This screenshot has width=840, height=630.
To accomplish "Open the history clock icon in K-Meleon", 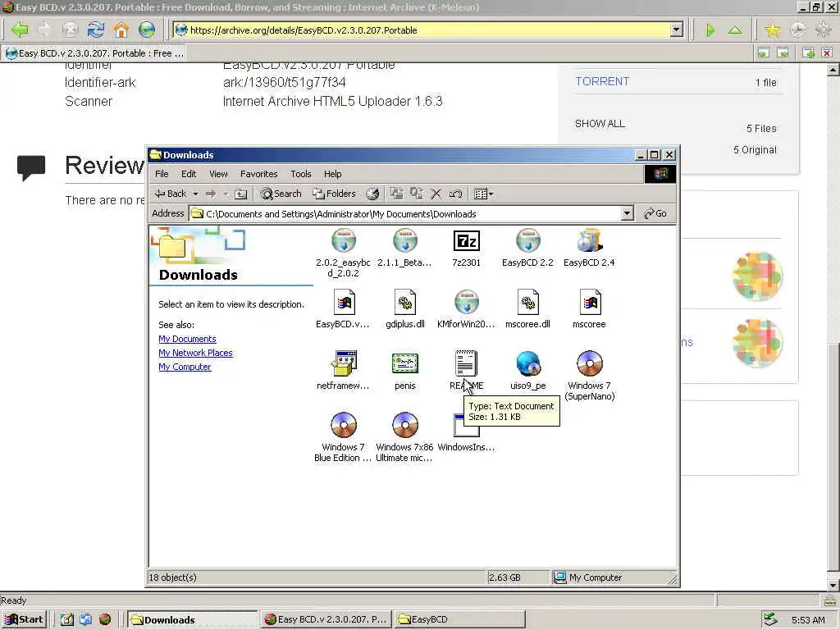I will 797,30.
